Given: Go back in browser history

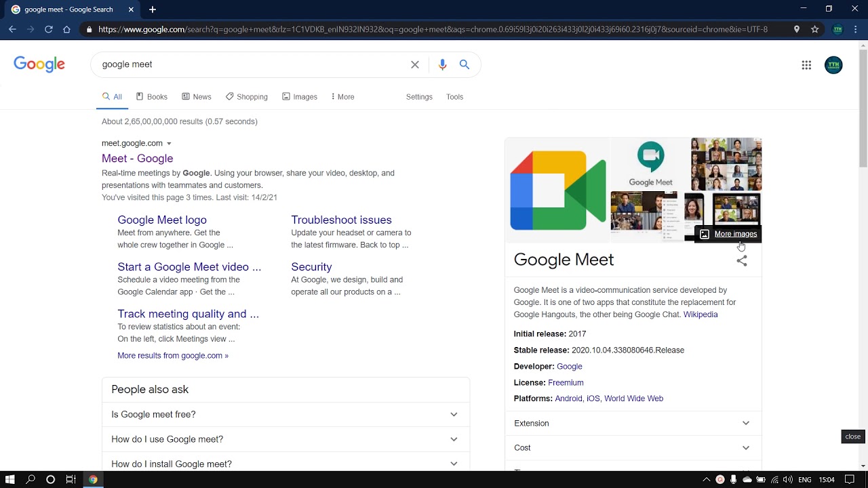Looking at the screenshot, I should point(12,29).
